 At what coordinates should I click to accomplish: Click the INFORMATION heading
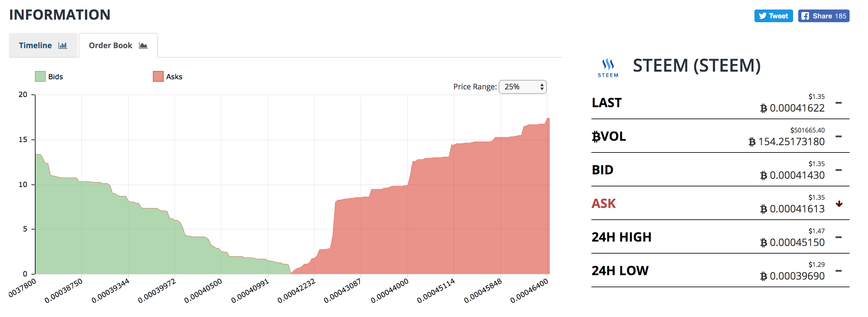(x=60, y=15)
